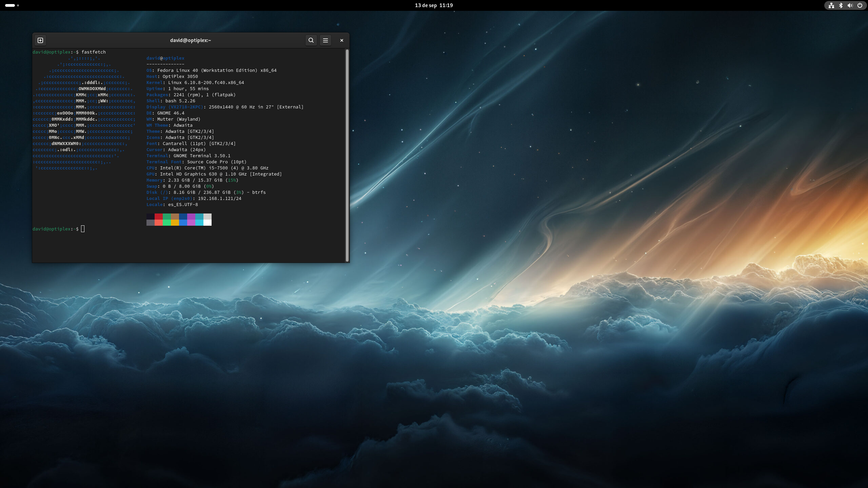Click the disk '8.16 GiB / 236.87 GiB' value
Screen dimensions: 868x488
[x=202, y=192]
